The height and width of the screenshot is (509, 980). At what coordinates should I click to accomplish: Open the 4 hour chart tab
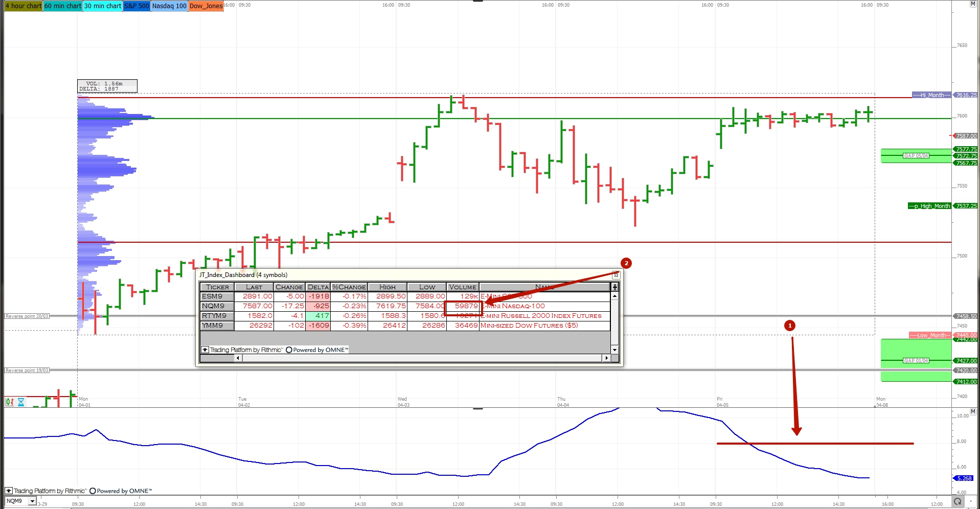tap(24, 6)
